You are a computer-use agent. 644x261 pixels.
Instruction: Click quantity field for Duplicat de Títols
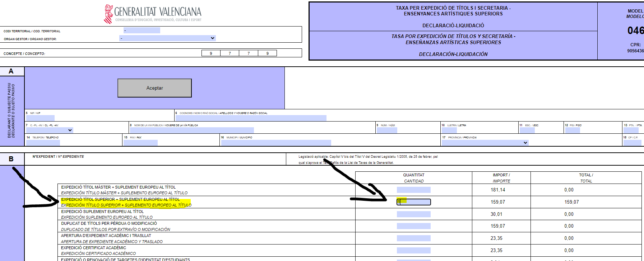[413, 226]
